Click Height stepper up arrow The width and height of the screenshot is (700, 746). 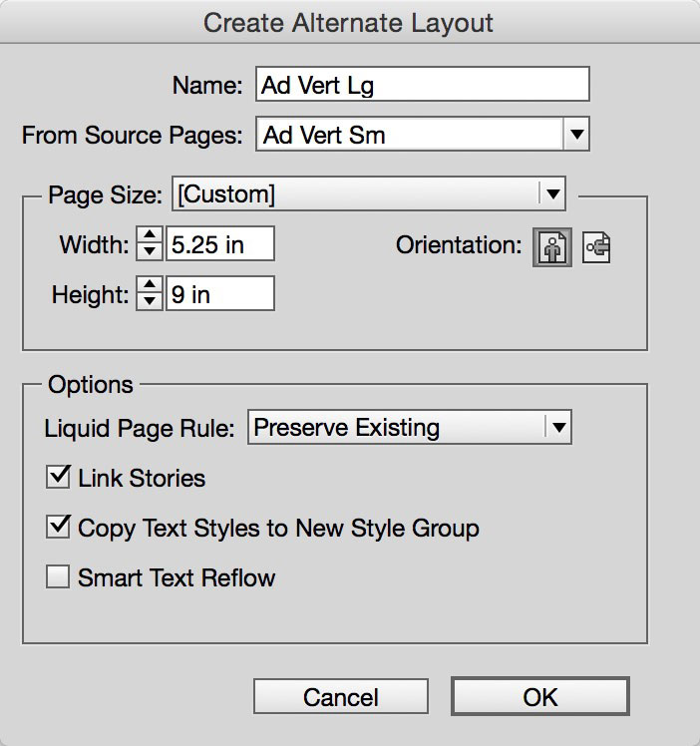(x=150, y=286)
